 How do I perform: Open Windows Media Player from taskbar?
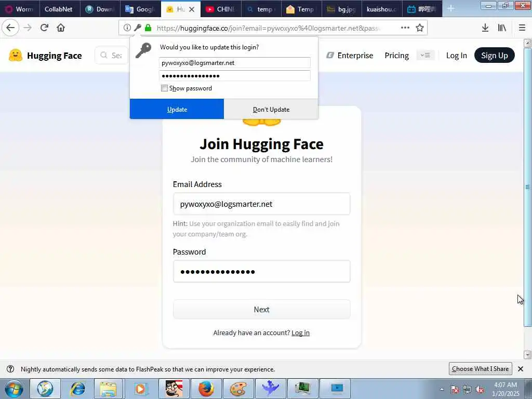[140, 389]
